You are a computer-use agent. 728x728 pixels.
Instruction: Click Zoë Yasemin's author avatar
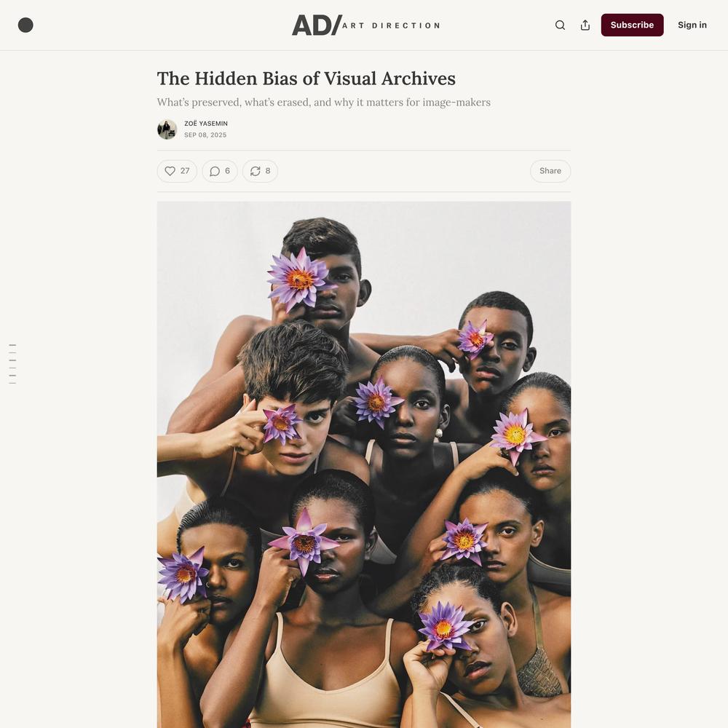click(167, 130)
